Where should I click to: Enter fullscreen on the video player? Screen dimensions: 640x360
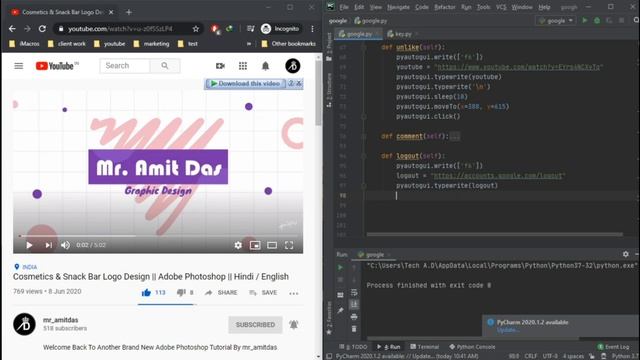(289, 245)
